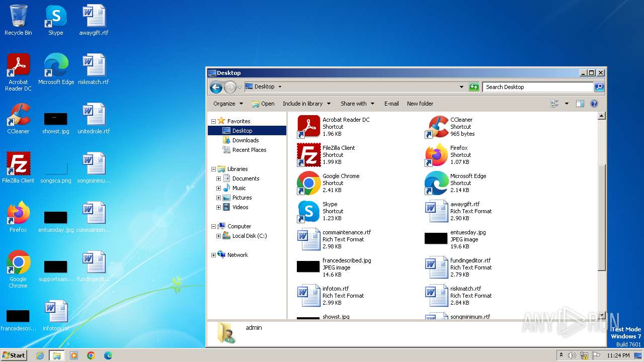Select showst.jpg desktop file
Viewport: 644px width, 362px height.
pyautogui.click(x=56, y=123)
